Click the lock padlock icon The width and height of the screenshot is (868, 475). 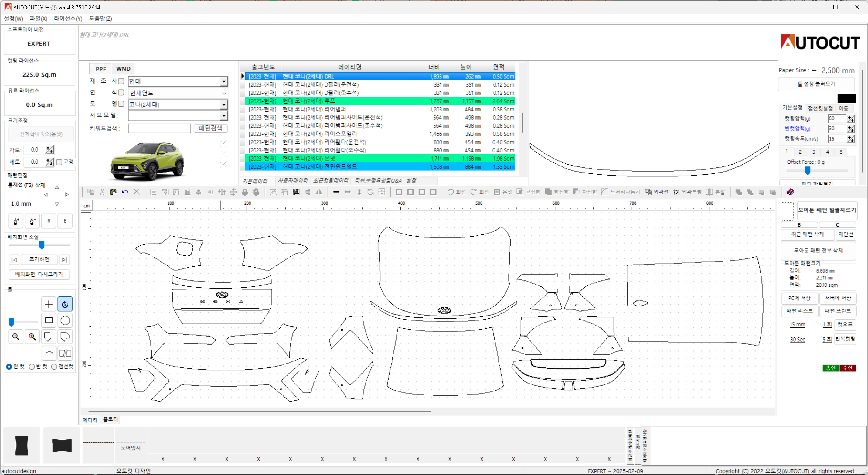click(245, 192)
